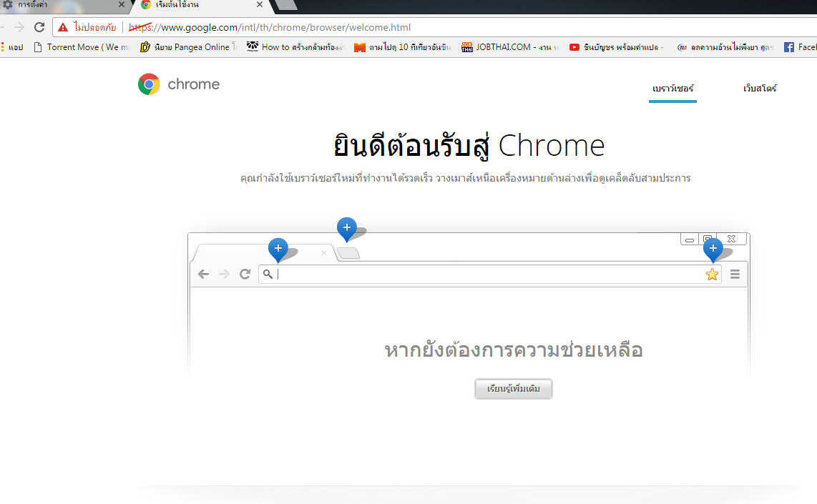Screen dimensions: 817x504
Task: Click the illustrated new tab button
Action: click(348, 254)
